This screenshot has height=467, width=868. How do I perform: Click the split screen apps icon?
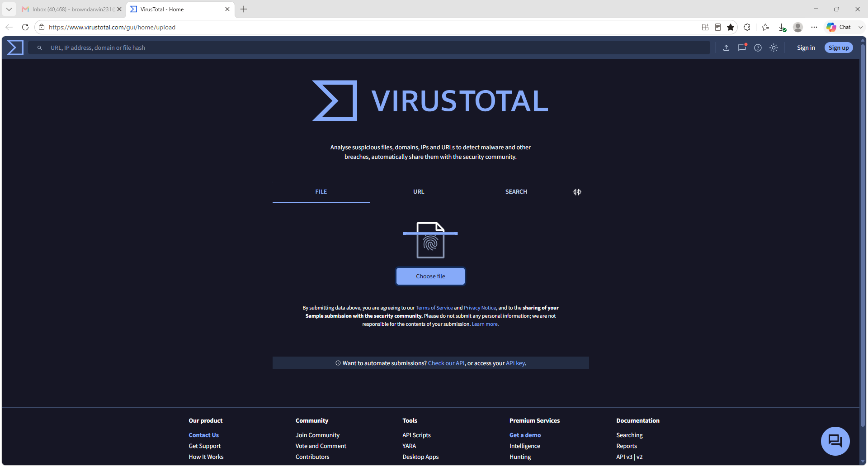(705, 27)
